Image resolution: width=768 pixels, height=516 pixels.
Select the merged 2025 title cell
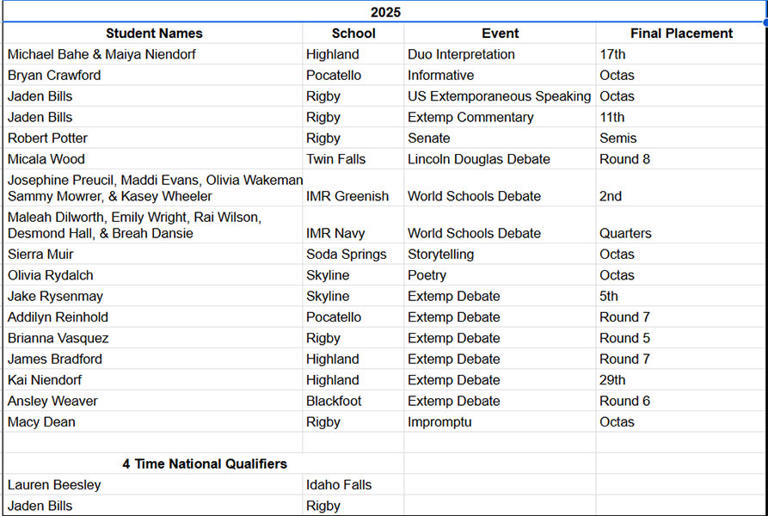coord(385,12)
